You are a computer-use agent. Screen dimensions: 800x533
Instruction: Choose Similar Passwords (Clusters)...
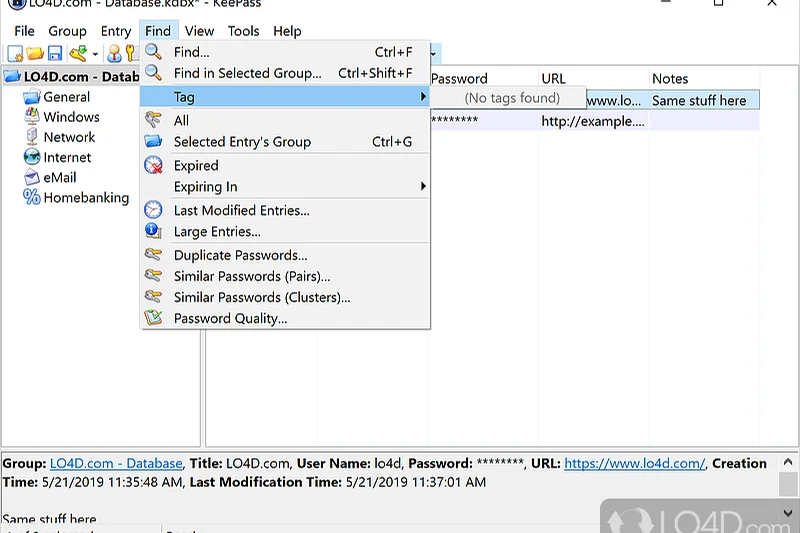285,297
